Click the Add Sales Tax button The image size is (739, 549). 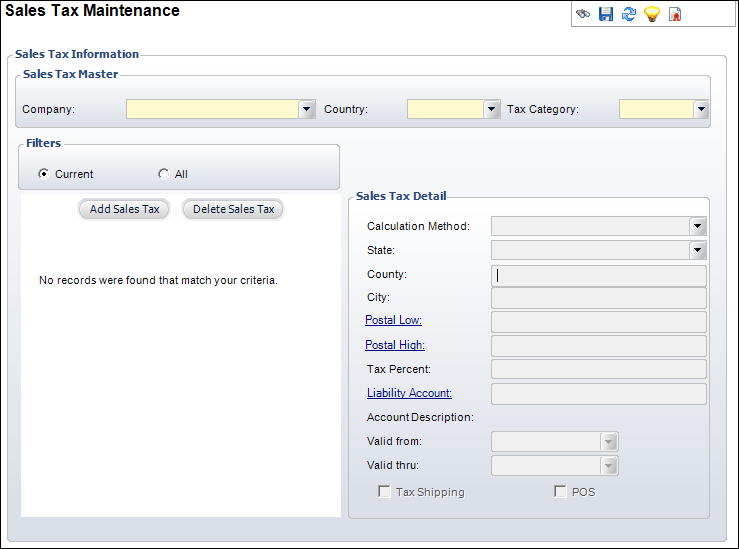[x=124, y=209]
